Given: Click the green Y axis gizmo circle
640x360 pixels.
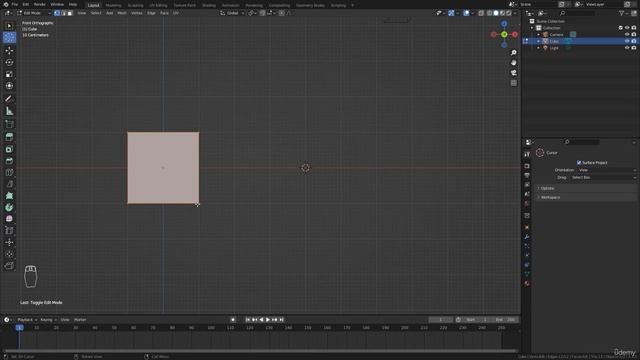Looking at the screenshot, I should 504,35.
